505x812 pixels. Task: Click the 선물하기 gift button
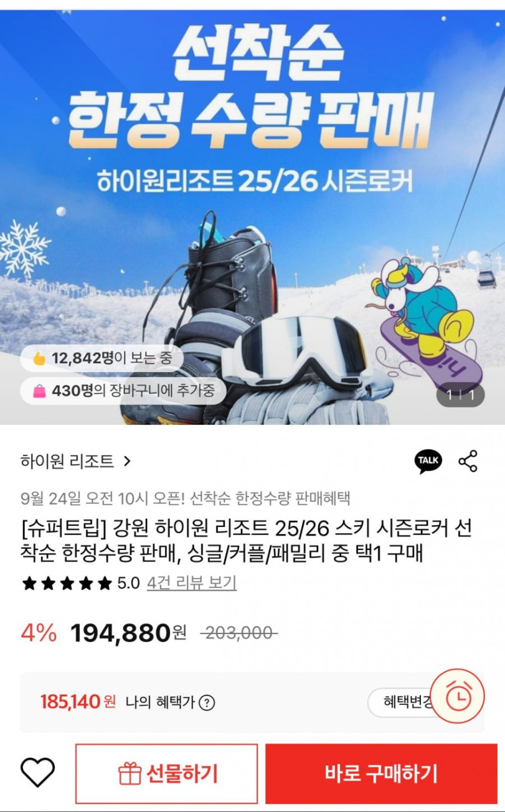tap(167, 773)
